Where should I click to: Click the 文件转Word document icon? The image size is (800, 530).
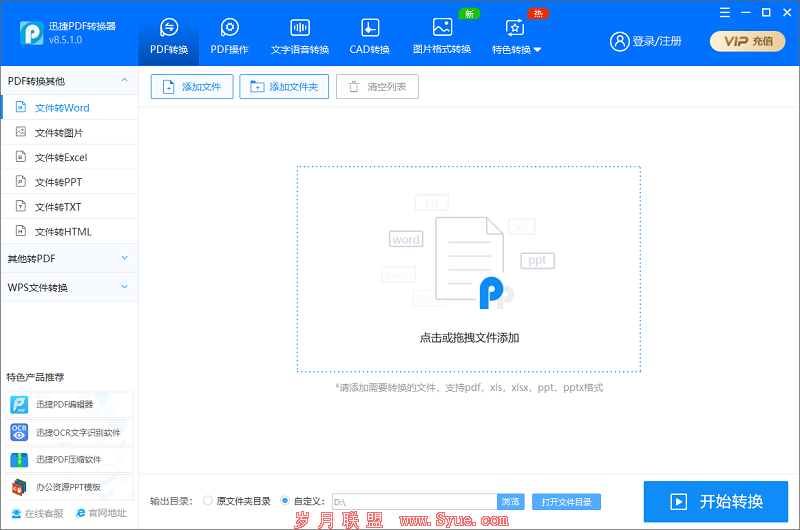21,107
